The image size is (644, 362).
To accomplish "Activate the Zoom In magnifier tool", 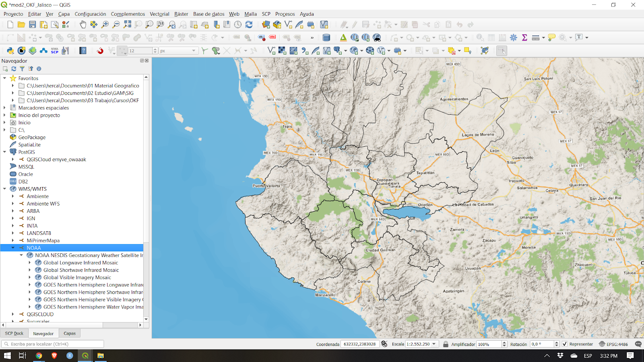I will pyautogui.click(x=105, y=25).
